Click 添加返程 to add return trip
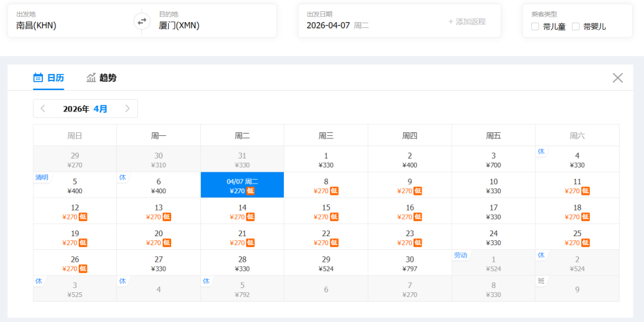Image resolution: width=644 pixels, height=322 pixels. tap(466, 21)
